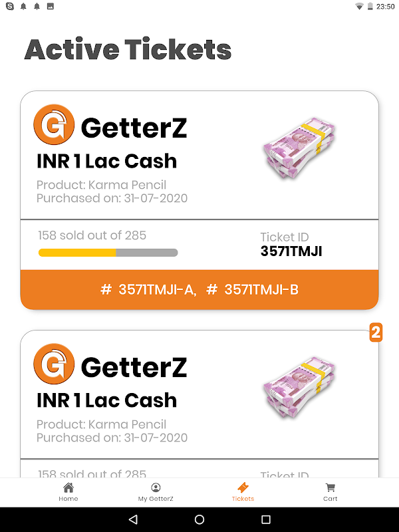Tap second INR 1 Lac Cash title
Image resolution: width=399 pixels, height=532 pixels.
pyautogui.click(x=106, y=400)
